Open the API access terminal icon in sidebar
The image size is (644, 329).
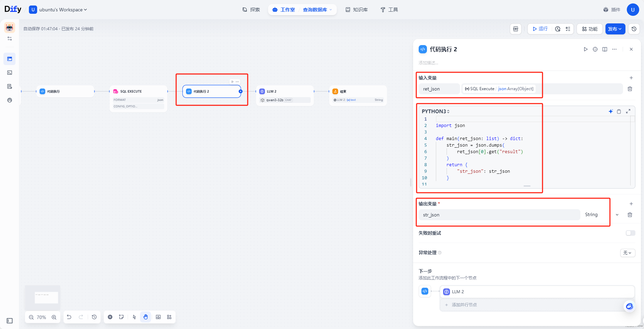coord(10,73)
